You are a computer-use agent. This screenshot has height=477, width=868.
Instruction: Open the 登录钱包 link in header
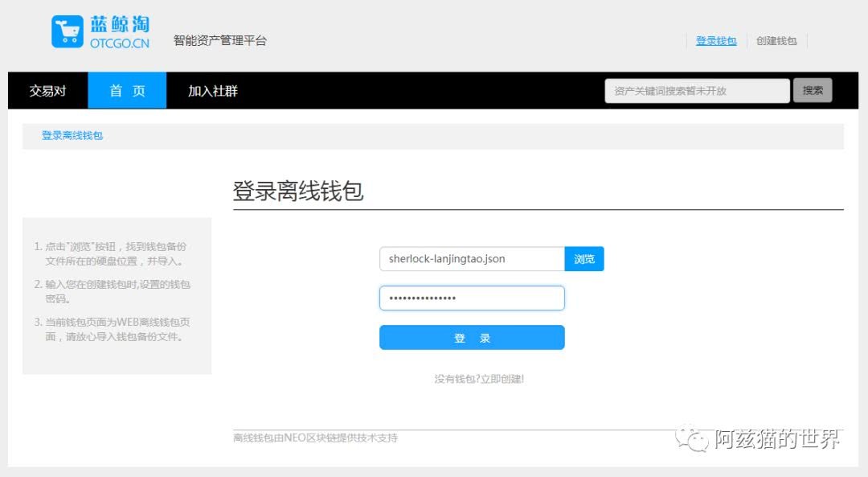point(715,41)
